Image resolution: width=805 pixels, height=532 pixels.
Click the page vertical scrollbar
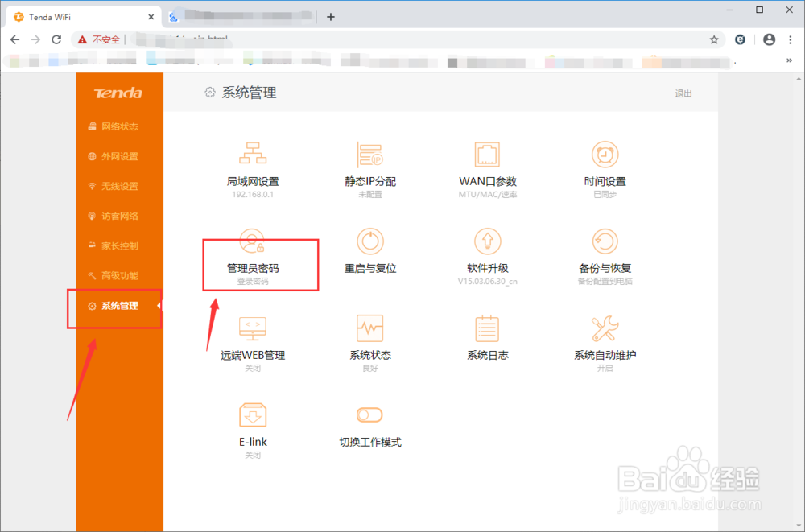(799, 302)
